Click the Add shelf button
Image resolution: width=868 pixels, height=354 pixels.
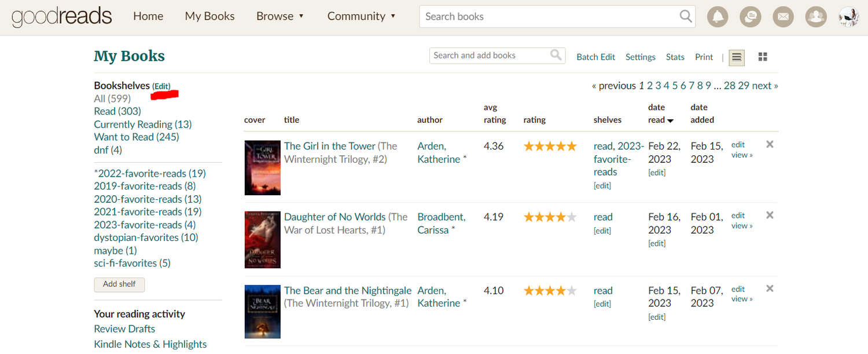[119, 284]
